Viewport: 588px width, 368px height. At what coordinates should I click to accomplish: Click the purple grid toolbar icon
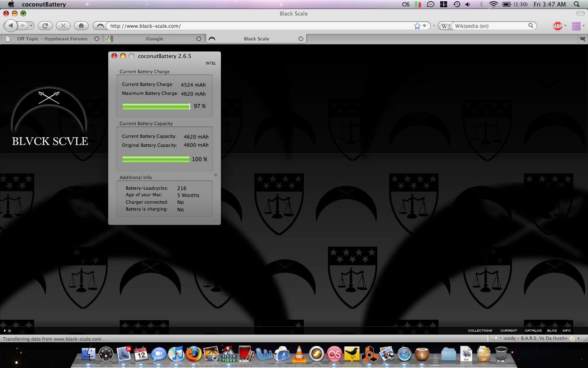tap(576, 26)
